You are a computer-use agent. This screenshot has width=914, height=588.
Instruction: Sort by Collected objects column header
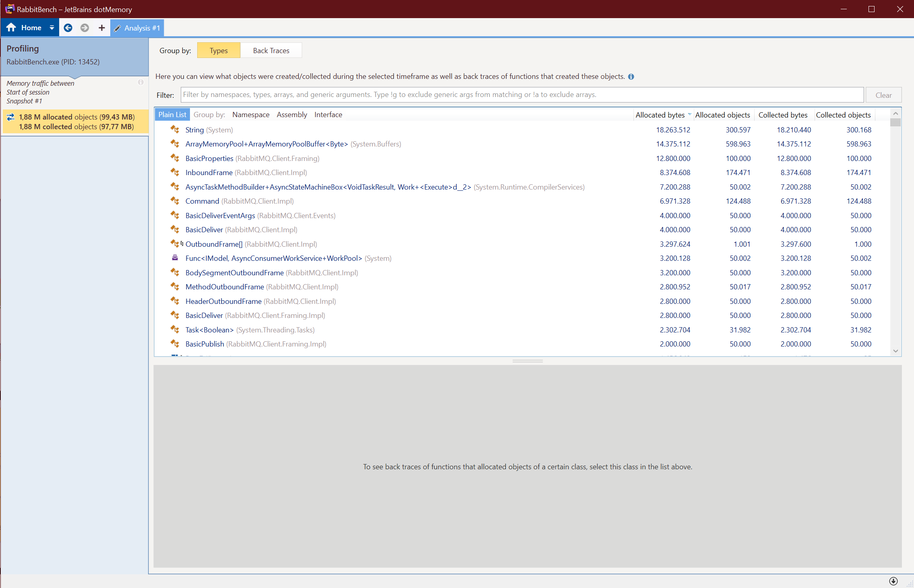[x=843, y=115]
